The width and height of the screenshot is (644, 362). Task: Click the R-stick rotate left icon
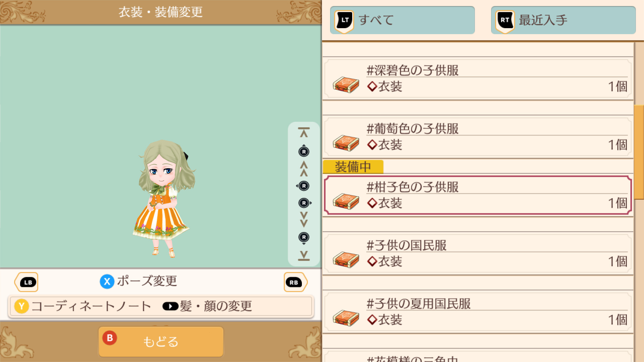pyautogui.click(x=303, y=186)
